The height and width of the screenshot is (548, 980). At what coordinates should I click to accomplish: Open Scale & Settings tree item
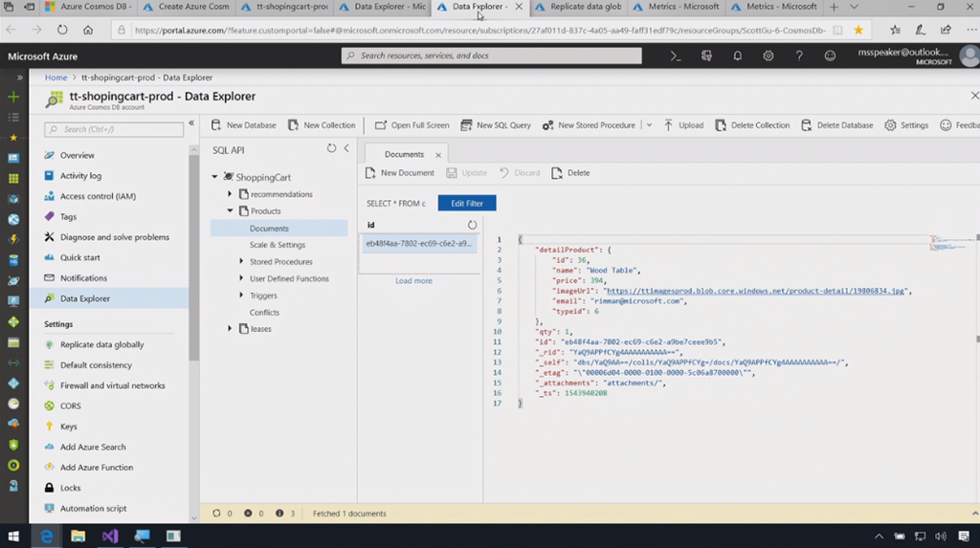(x=278, y=245)
